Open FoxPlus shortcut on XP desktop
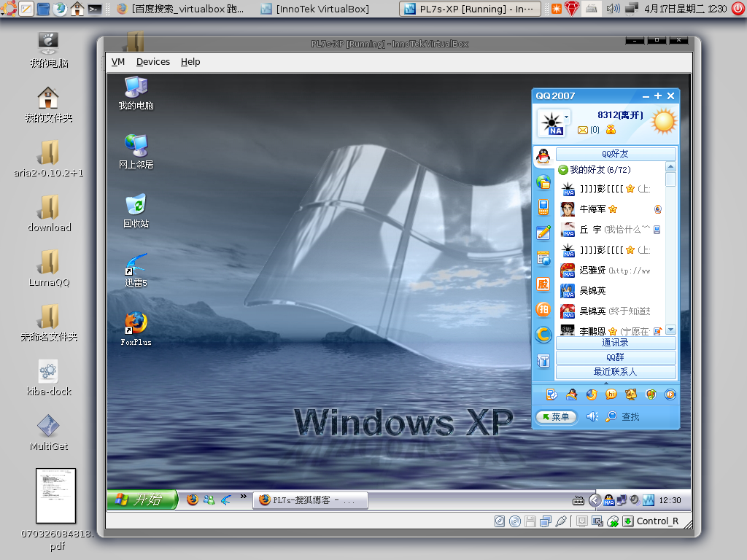 [x=136, y=329]
